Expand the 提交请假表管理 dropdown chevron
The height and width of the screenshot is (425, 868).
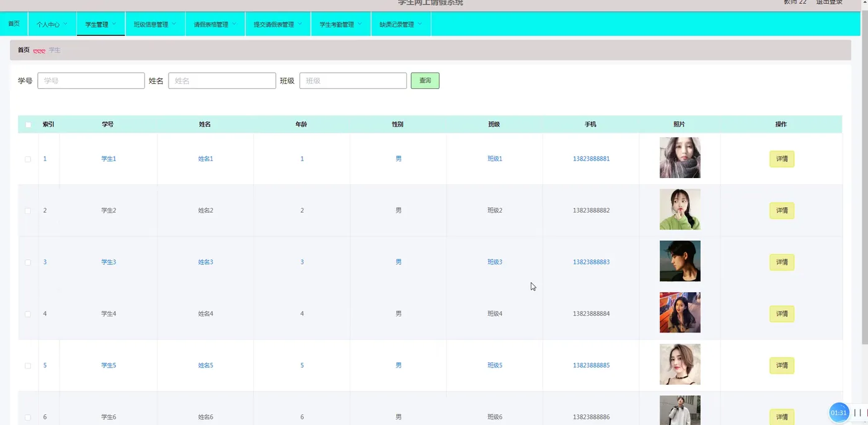[x=299, y=24]
